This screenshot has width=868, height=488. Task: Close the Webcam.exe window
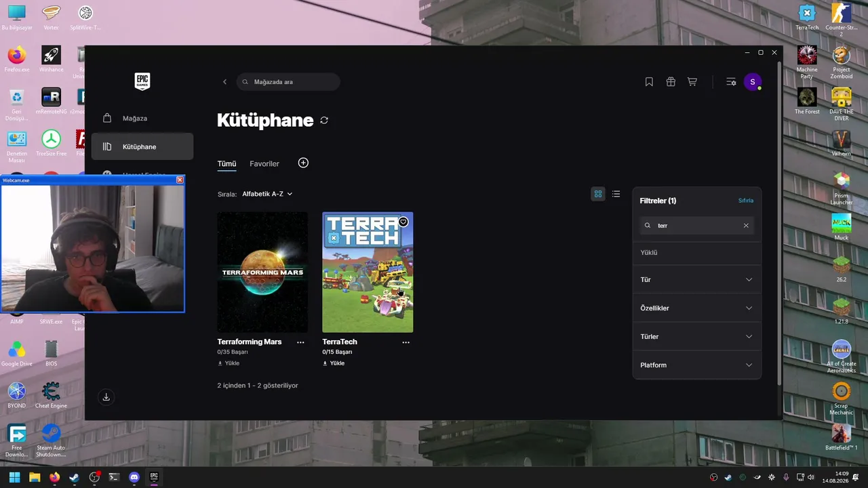pyautogui.click(x=180, y=180)
